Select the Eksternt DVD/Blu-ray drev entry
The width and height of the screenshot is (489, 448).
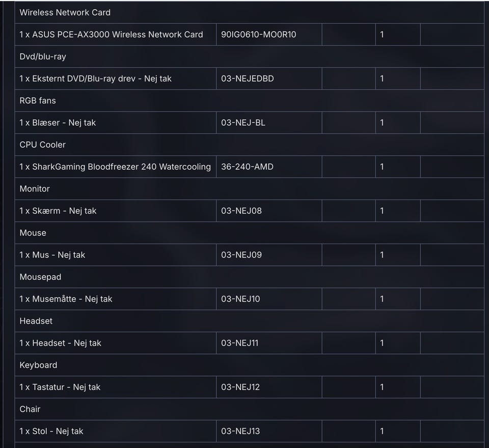[95, 78]
